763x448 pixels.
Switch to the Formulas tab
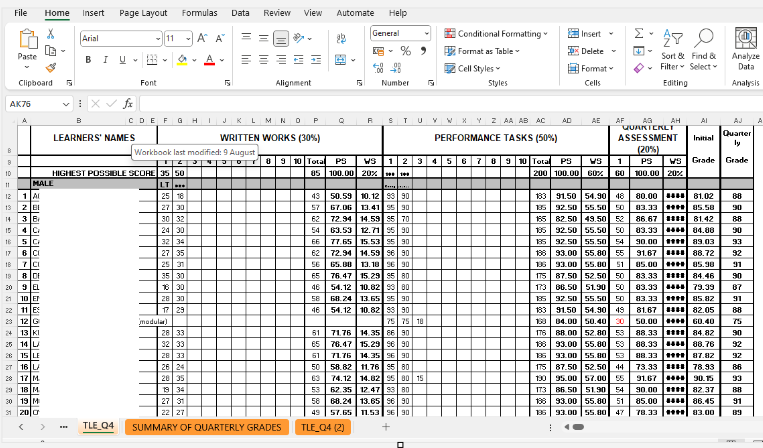[200, 13]
